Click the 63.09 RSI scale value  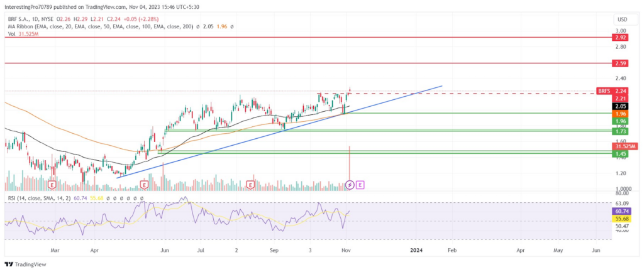pos(621,204)
